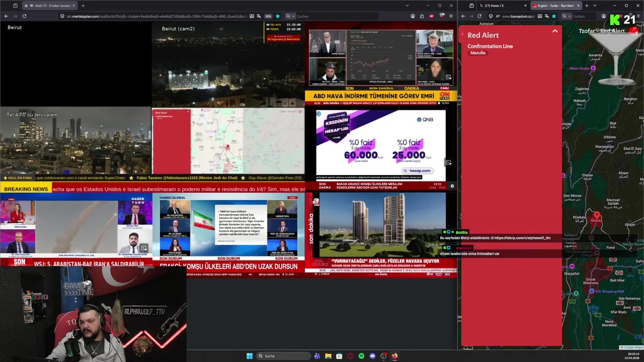Open settings gear on the Multi TV grid
Image resolution: width=644 pixels, height=362 pixels.
tap(452, 186)
